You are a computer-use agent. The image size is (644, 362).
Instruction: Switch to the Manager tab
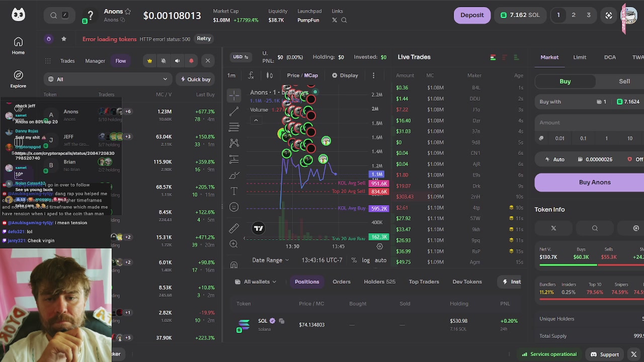coord(95,61)
